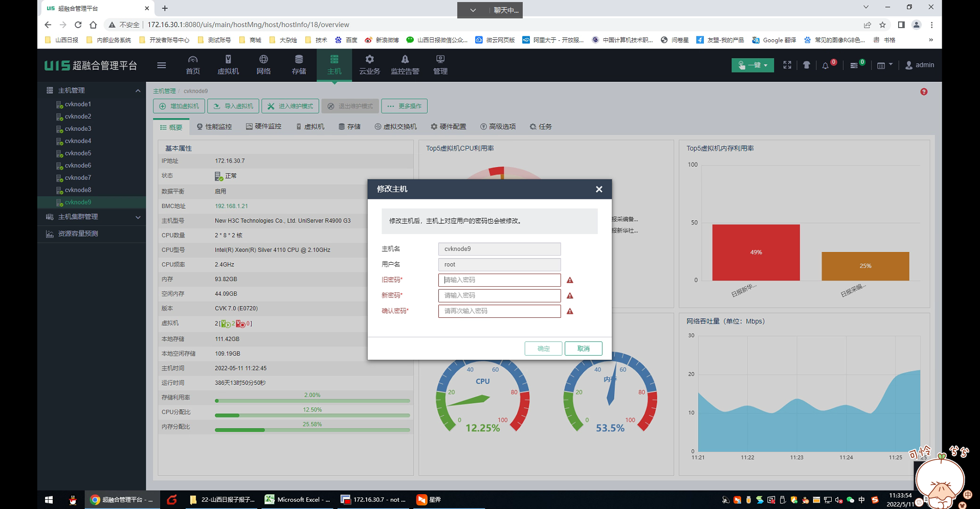Click the BMC address link 192.168.1.21

231,206
